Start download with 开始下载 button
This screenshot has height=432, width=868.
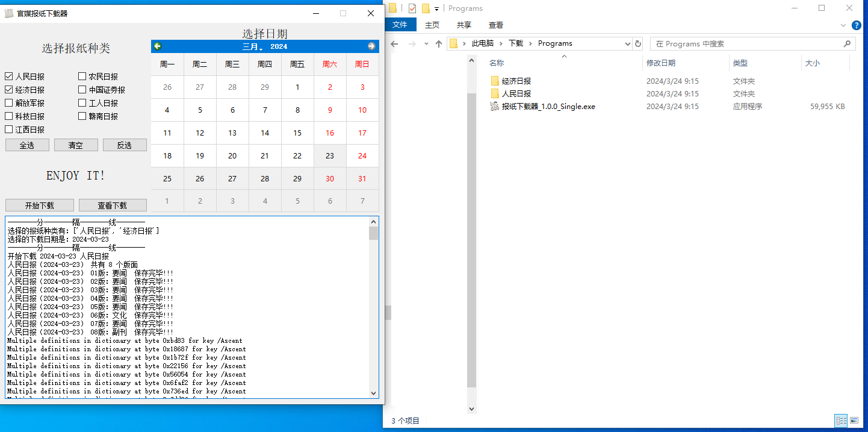[x=40, y=205]
